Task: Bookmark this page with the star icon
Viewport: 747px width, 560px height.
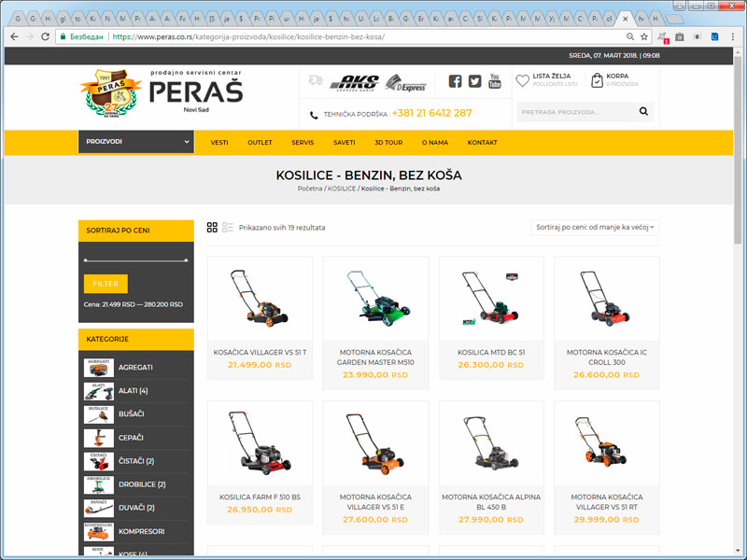Action: [644, 36]
